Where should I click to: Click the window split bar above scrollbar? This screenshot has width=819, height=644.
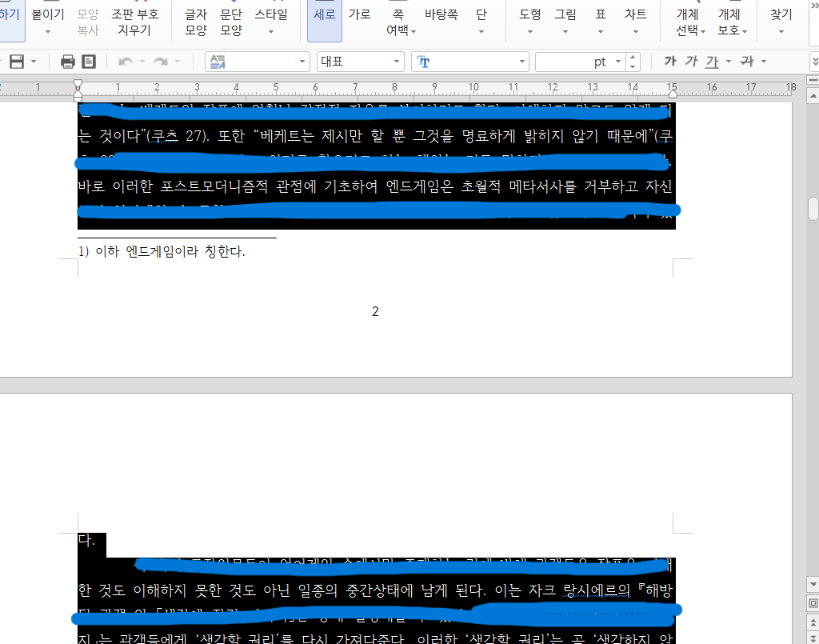[x=813, y=81]
